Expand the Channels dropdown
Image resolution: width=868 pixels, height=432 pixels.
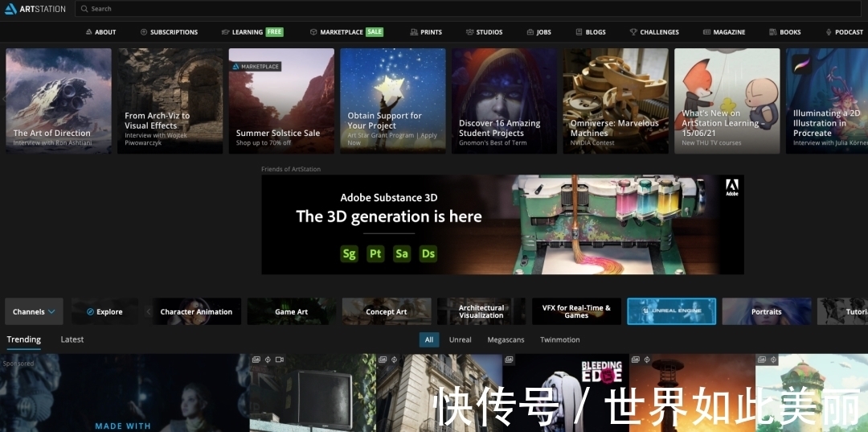[34, 311]
